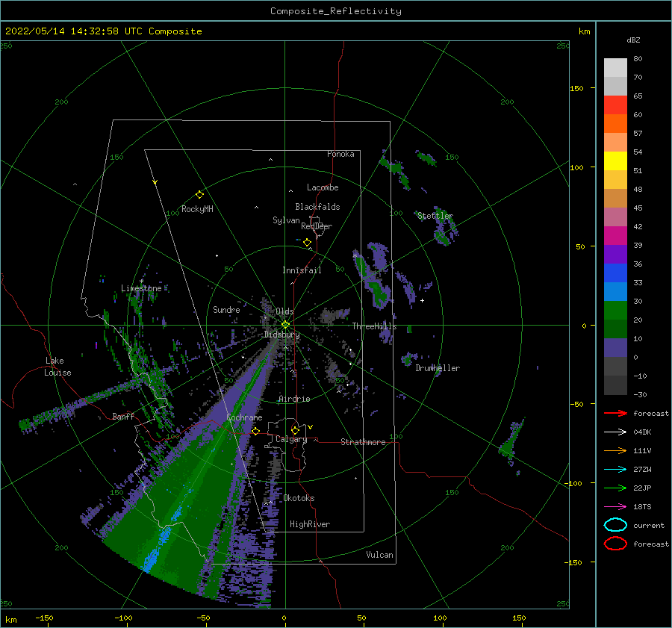
Task: Click the yellow radar-site diamond at Olds
Action: point(285,325)
